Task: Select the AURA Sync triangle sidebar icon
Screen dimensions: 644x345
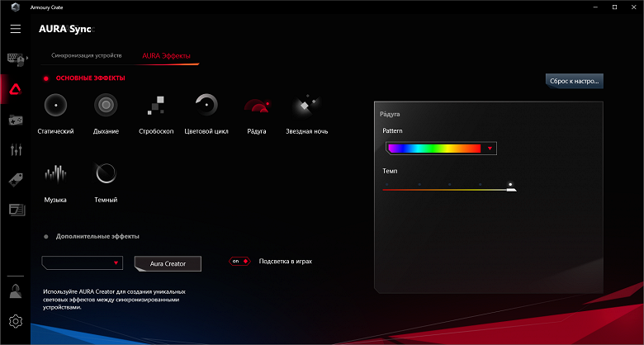Action: click(x=16, y=89)
